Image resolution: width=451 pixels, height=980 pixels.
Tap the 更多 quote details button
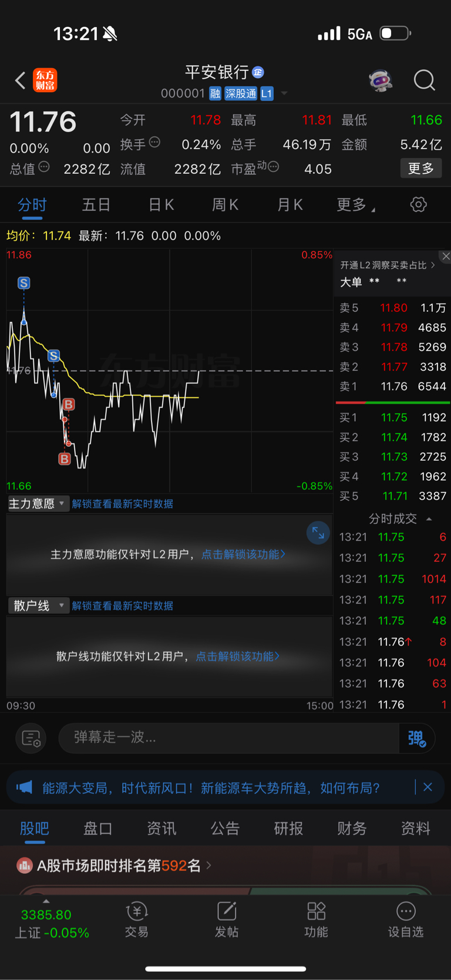point(421,169)
